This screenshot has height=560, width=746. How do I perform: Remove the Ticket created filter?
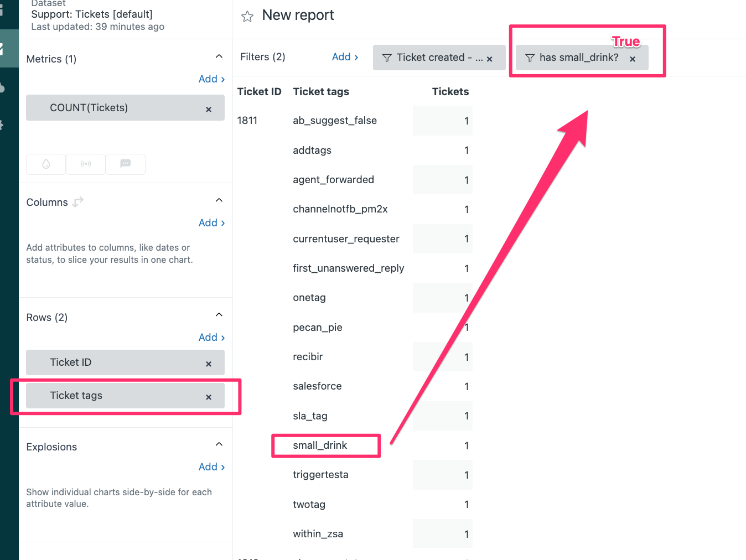(490, 59)
